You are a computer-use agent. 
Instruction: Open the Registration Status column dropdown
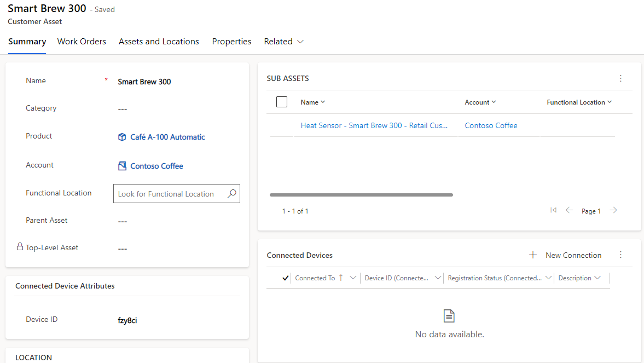click(548, 278)
